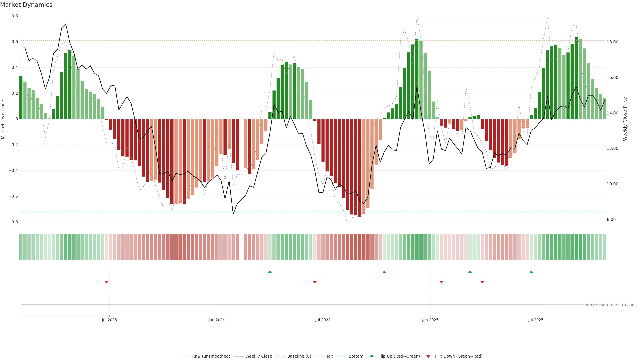Click the Flip Down red triangle legend icon
This screenshot has height=362, width=644.
click(428, 356)
